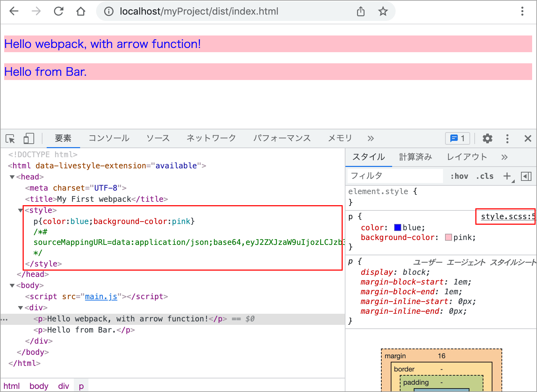Viewport: 537px width, 392px height.
Task: Select the DOCTYPE html line
Action: [43, 154]
